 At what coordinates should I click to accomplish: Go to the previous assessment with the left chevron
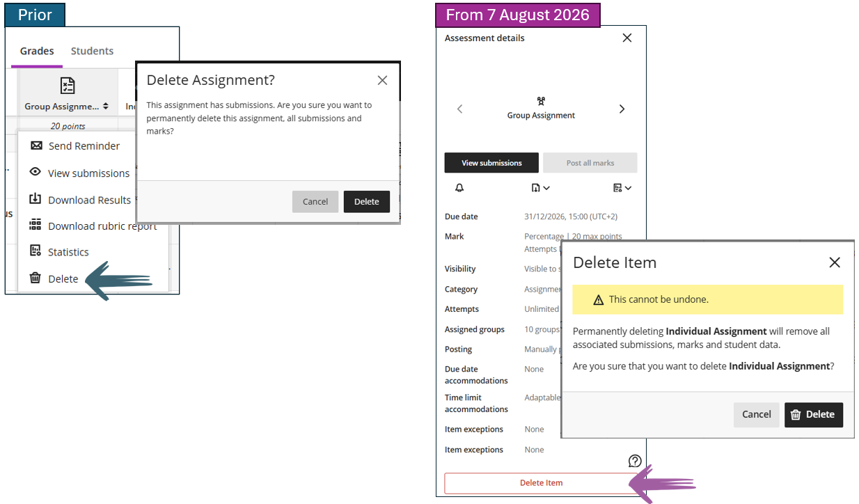coord(459,109)
